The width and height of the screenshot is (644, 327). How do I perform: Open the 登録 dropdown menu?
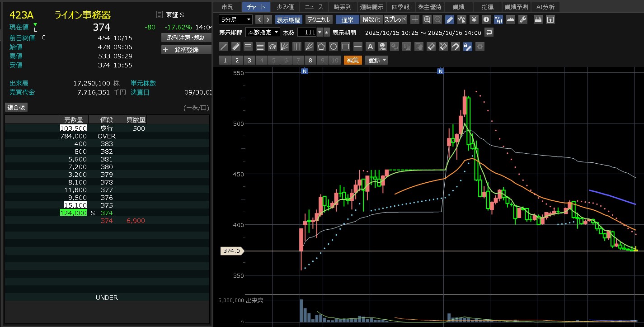[x=376, y=60]
